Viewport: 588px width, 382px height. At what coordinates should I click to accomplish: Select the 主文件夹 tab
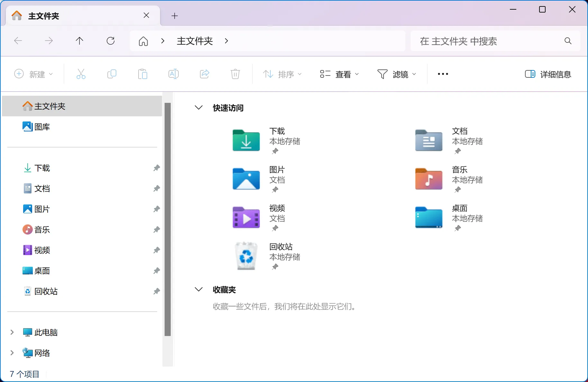tap(77, 16)
